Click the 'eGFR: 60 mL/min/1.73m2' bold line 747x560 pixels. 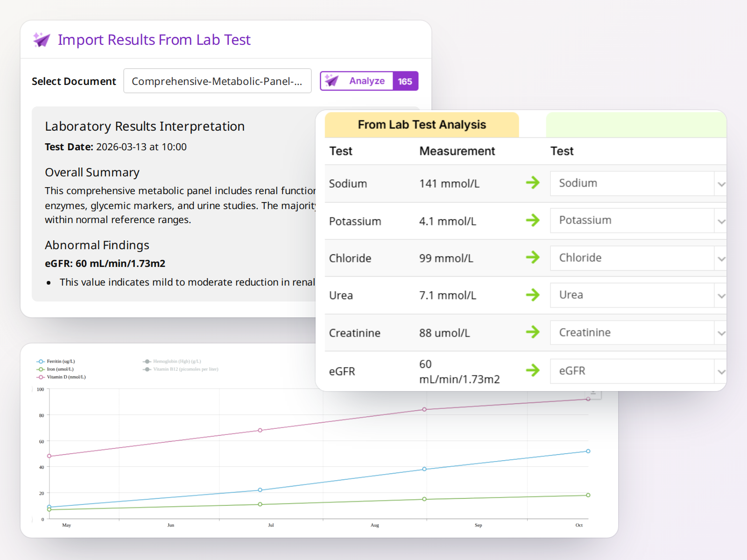click(105, 263)
